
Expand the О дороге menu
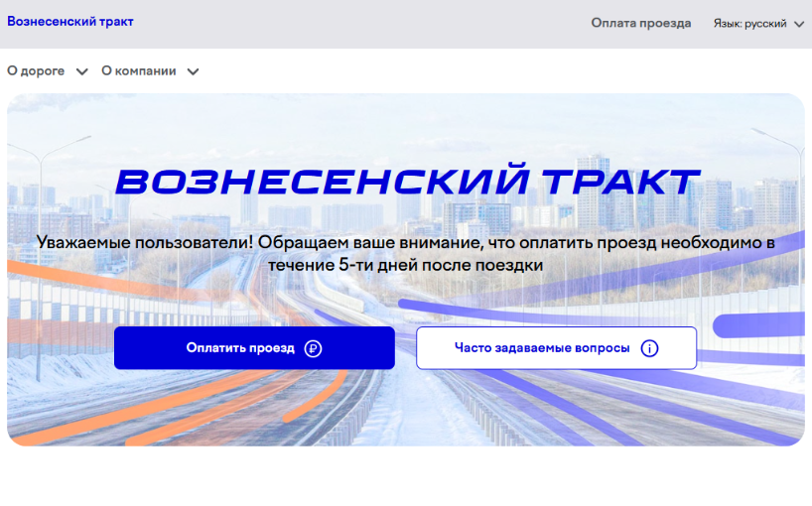coord(37,71)
